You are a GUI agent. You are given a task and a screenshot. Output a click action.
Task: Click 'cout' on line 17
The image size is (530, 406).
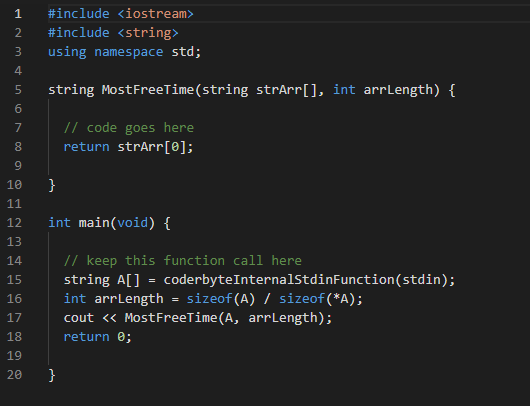coord(79,318)
